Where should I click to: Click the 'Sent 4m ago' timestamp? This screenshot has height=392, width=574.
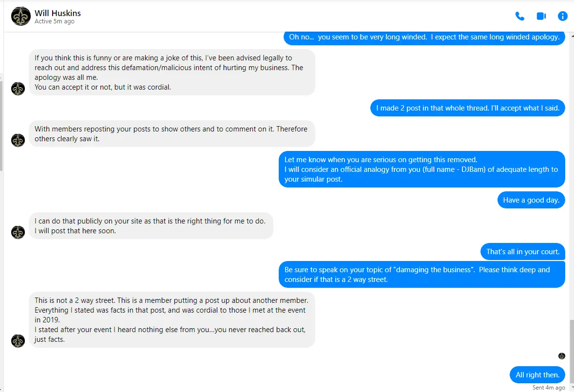548,388
